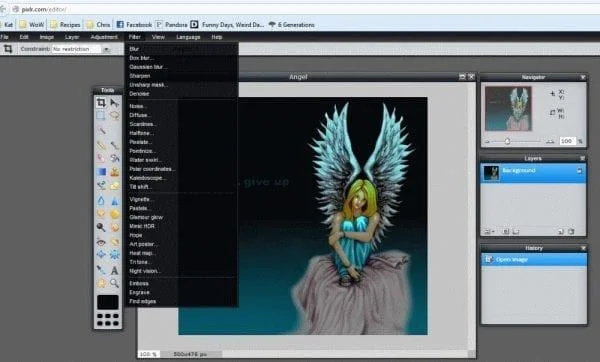Image resolution: width=600 pixels, height=362 pixels.
Task: Select the Red eye reduction tool
Action: tap(101, 241)
